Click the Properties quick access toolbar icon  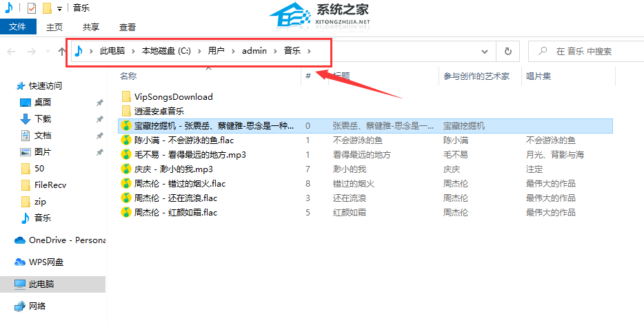coord(32,8)
